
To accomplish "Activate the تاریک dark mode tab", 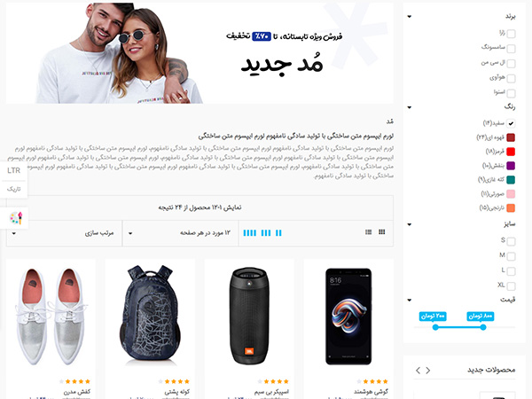I will click(13, 189).
